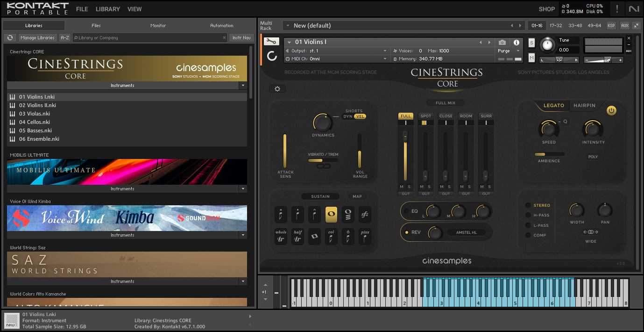
Task: Open the LIBRARY menu
Action: pos(107,9)
